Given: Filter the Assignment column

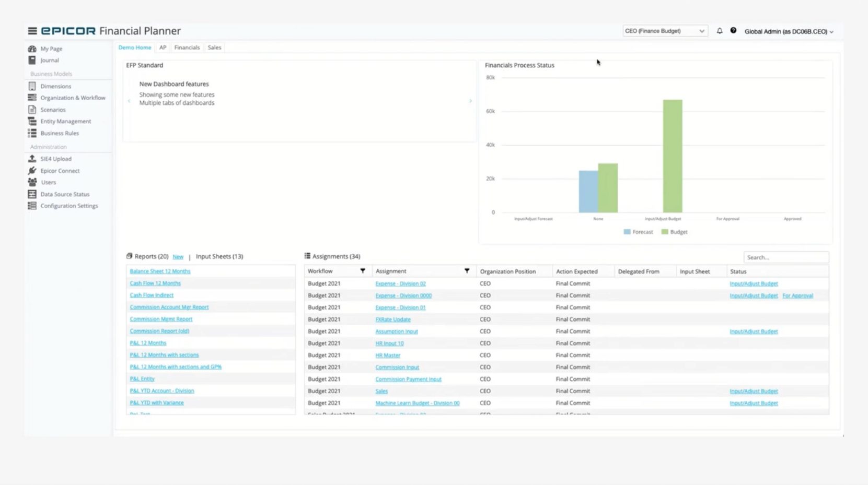Looking at the screenshot, I should 467,271.
